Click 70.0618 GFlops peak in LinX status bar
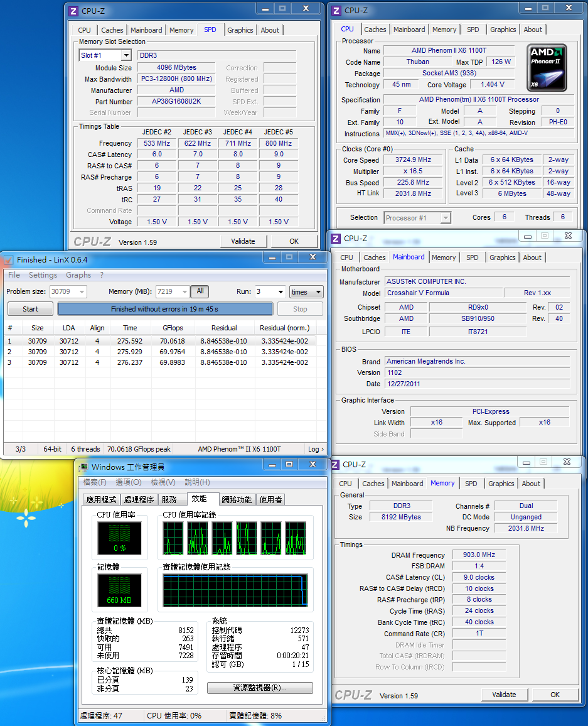The image size is (588, 726). 139,449
